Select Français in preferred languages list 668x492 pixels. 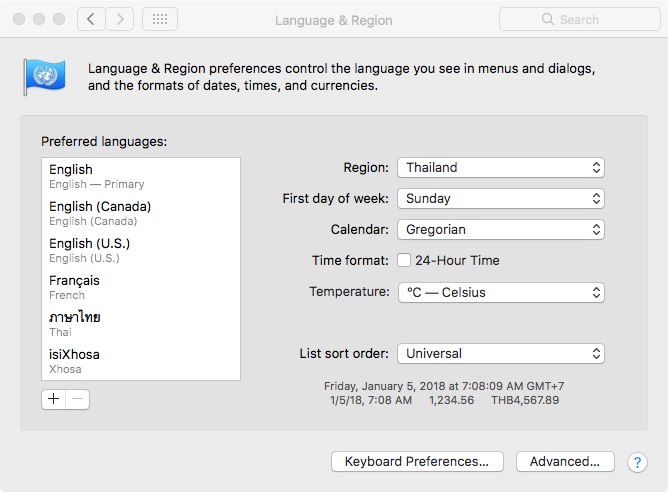tap(140, 287)
